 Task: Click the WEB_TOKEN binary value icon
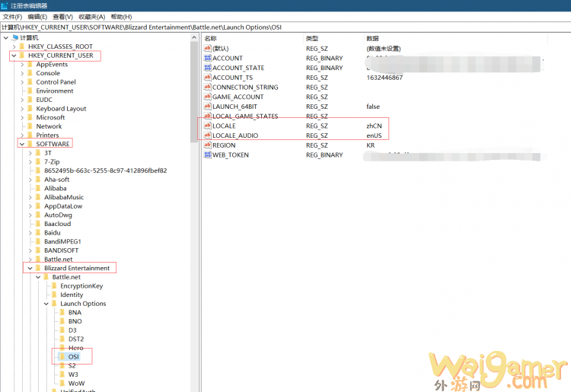208,155
